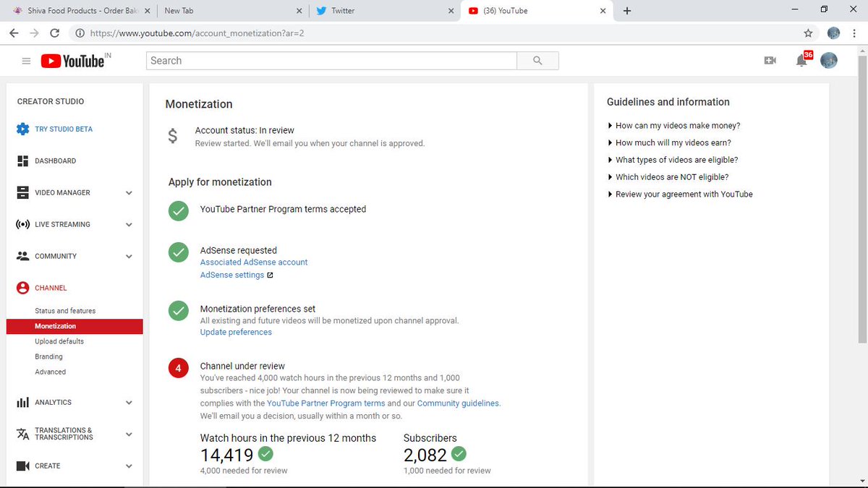Close the Shiva Food Products tab
The width and height of the screenshot is (868, 488).
146,11
